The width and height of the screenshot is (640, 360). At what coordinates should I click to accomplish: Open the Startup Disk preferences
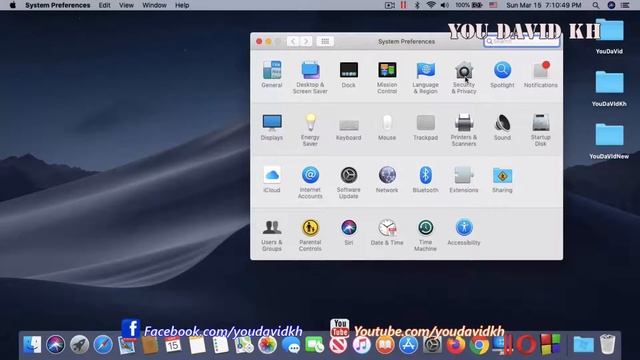tap(540, 130)
